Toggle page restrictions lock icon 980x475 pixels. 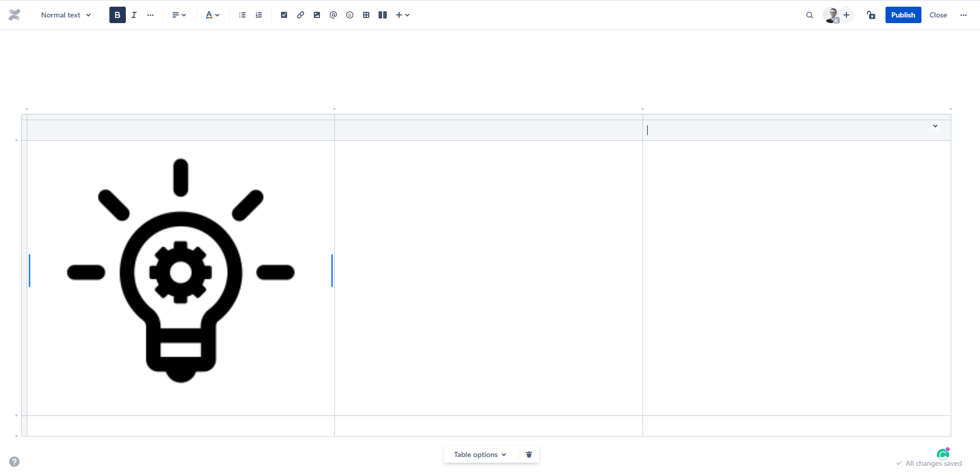(871, 15)
